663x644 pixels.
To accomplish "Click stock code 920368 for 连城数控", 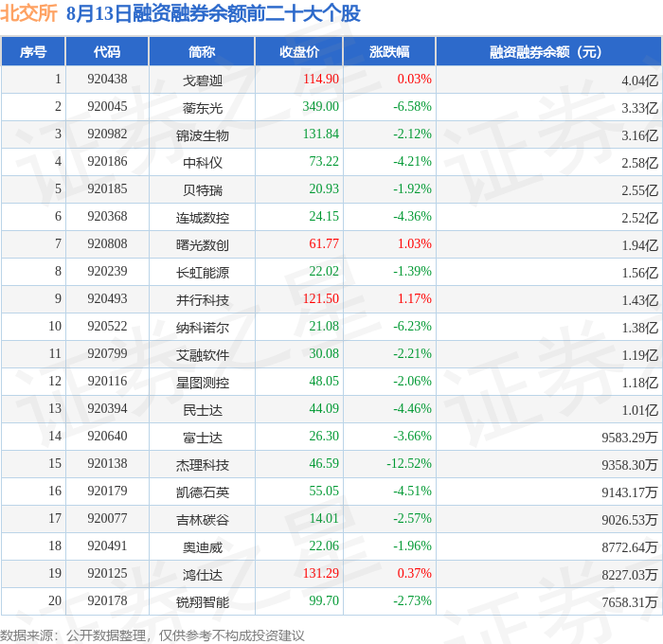I will tap(107, 217).
